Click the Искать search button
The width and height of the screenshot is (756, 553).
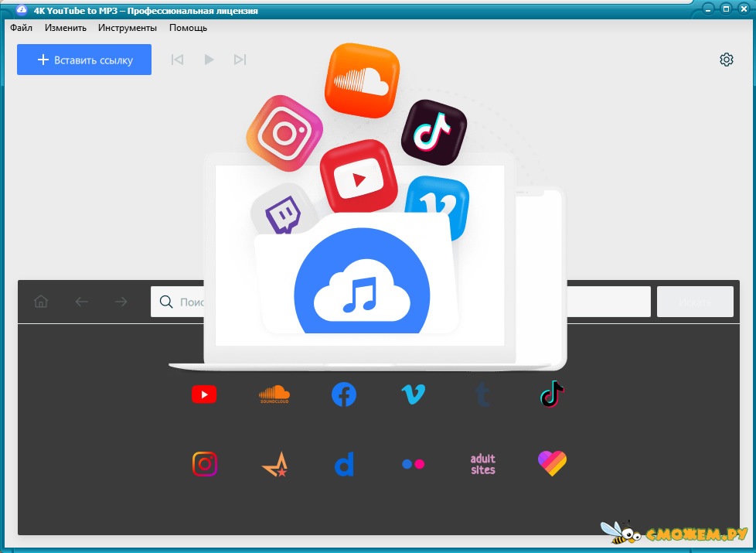point(695,302)
